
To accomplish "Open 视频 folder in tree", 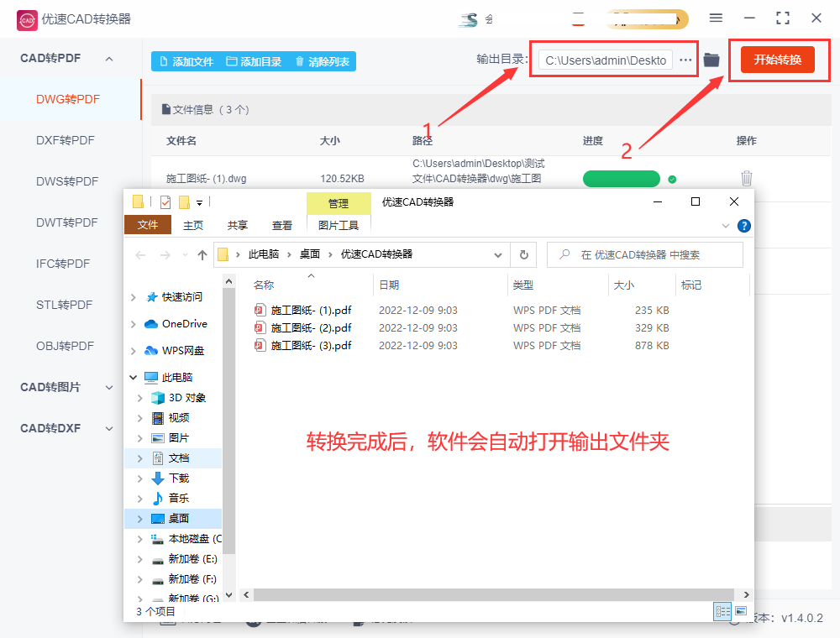I will 178,418.
